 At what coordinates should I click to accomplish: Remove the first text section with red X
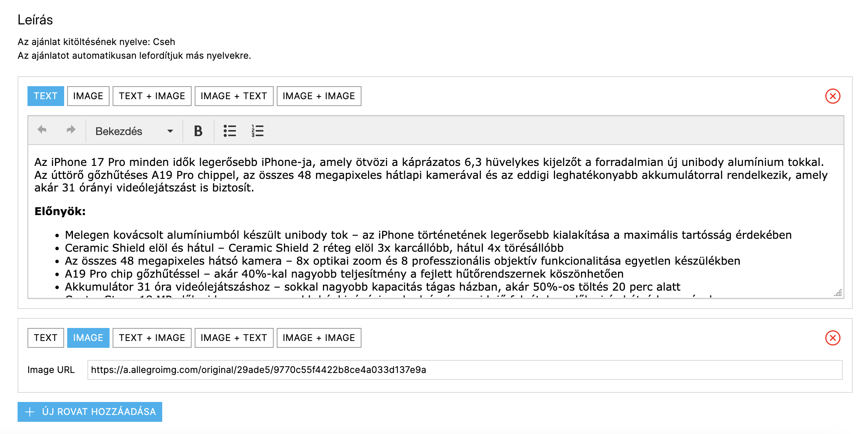point(833,96)
